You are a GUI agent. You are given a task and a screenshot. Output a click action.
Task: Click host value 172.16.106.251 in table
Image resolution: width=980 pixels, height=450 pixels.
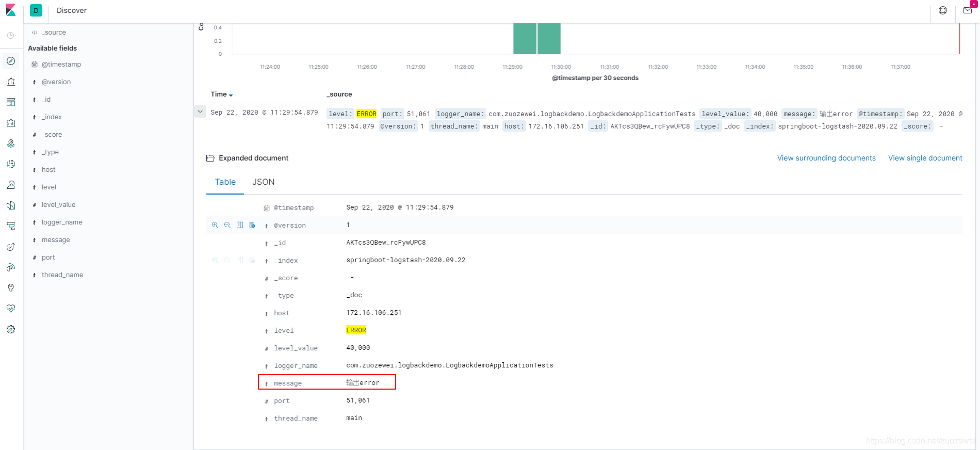coord(374,313)
